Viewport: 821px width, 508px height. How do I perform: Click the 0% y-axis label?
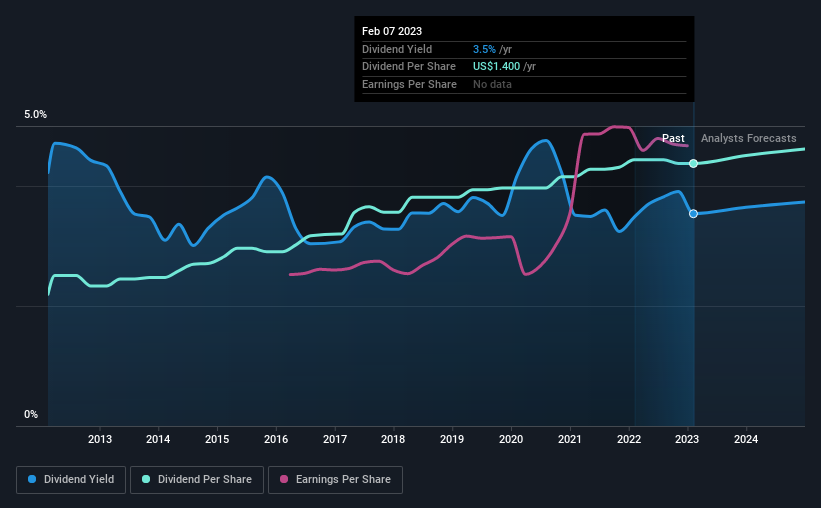pos(31,415)
